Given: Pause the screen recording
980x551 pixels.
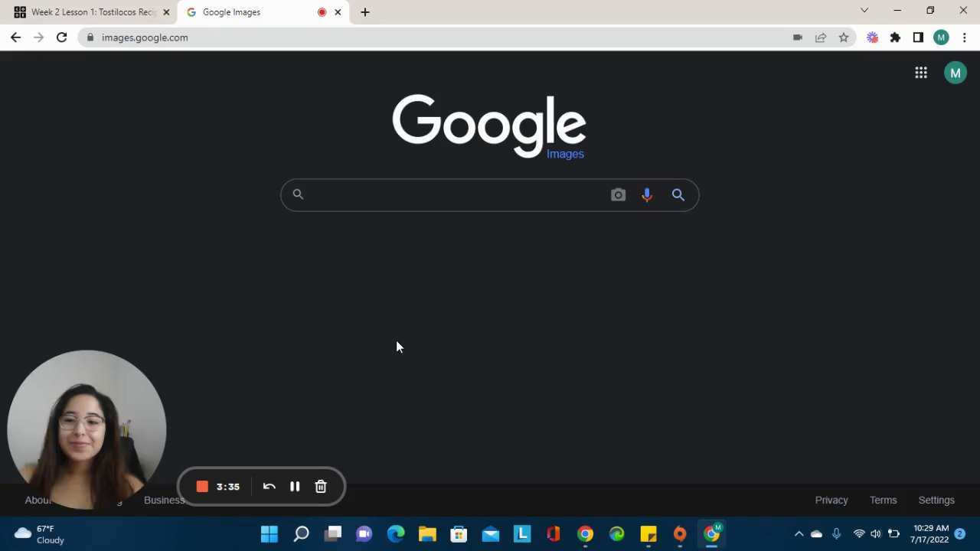Looking at the screenshot, I should tap(295, 487).
